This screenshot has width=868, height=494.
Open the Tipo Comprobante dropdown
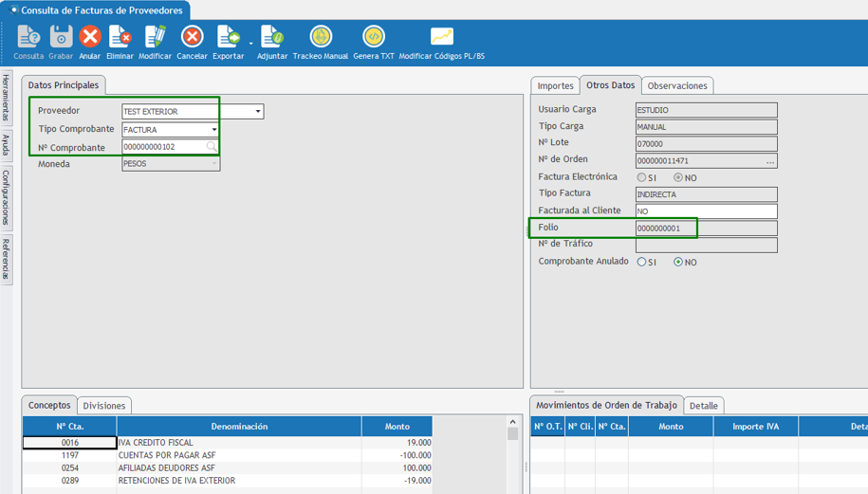(x=214, y=130)
